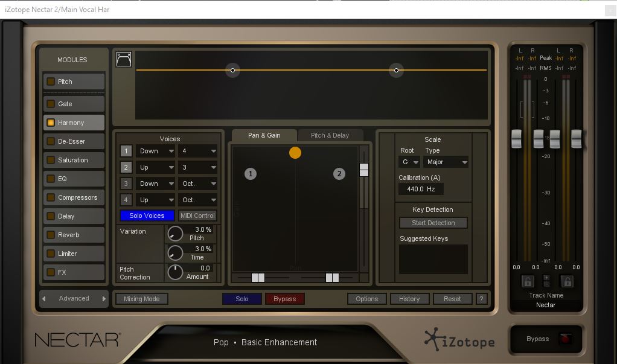This screenshot has width=617, height=364.
Task: Enable the Limiter module power box
Action: (51, 254)
